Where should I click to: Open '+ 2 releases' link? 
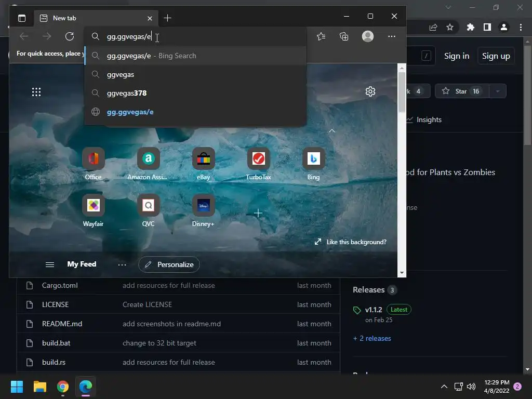[x=372, y=338]
